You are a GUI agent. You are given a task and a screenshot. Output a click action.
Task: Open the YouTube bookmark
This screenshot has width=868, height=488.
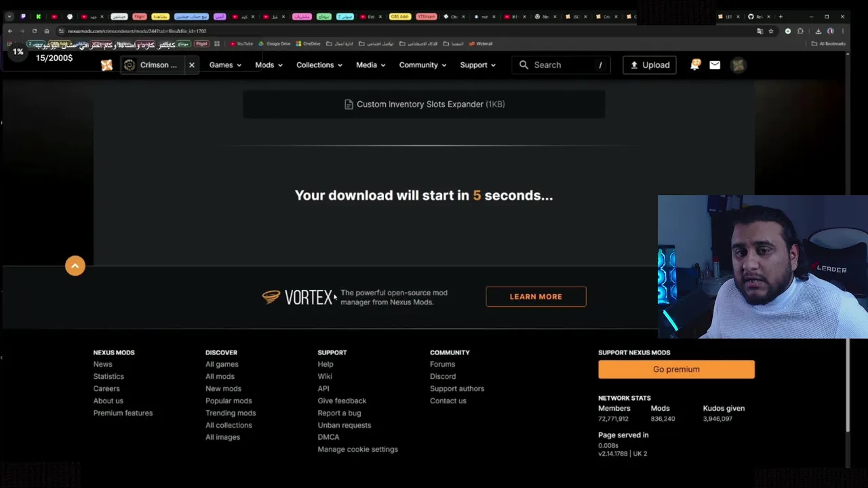pyautogui.click(x=241, y=44)
